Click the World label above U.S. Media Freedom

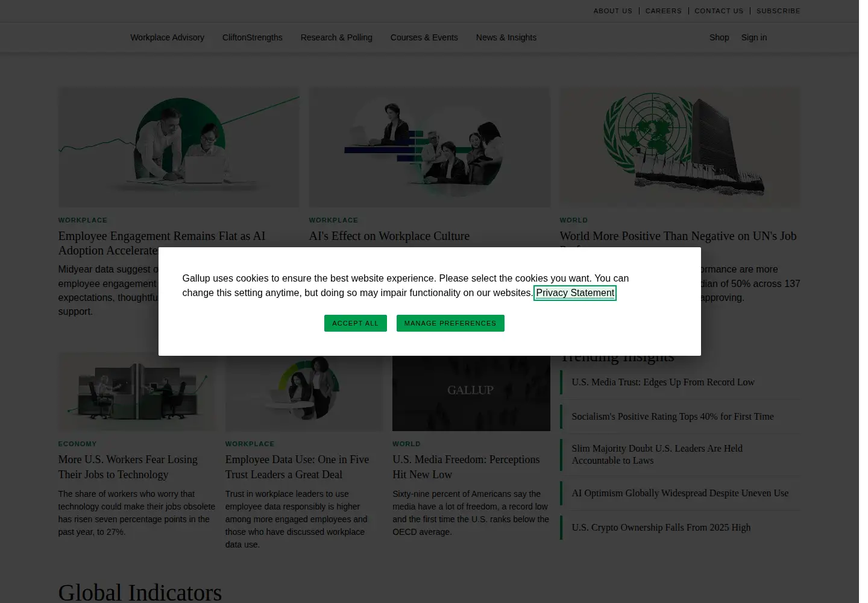406,444
